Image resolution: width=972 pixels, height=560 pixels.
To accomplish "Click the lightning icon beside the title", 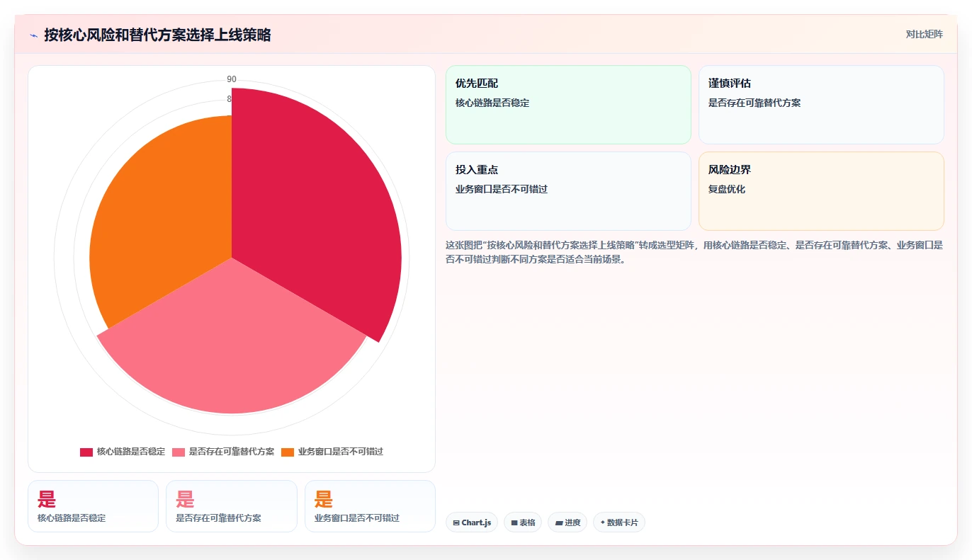I will [x=33, y=35].
